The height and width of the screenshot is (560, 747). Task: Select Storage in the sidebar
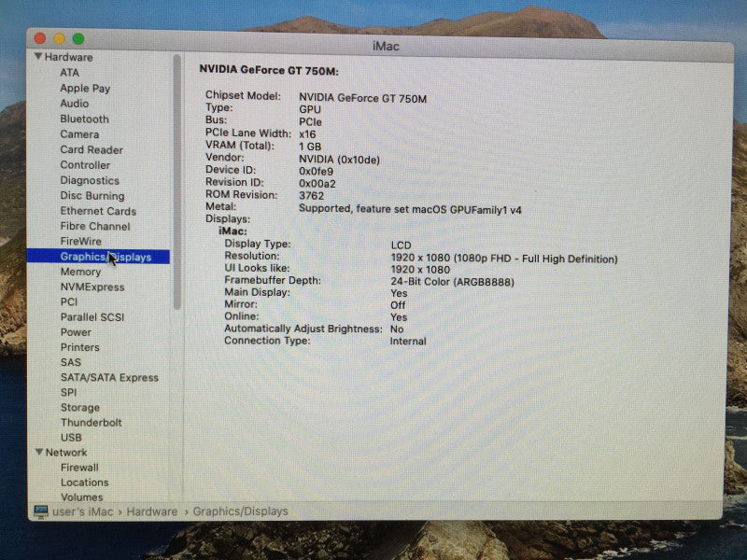coord(80,408)
